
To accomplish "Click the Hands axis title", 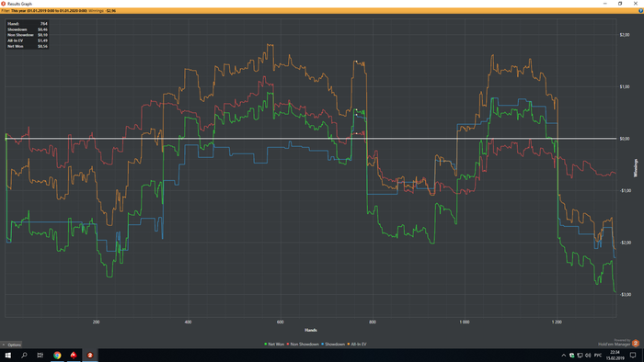I will click(311, 330).
